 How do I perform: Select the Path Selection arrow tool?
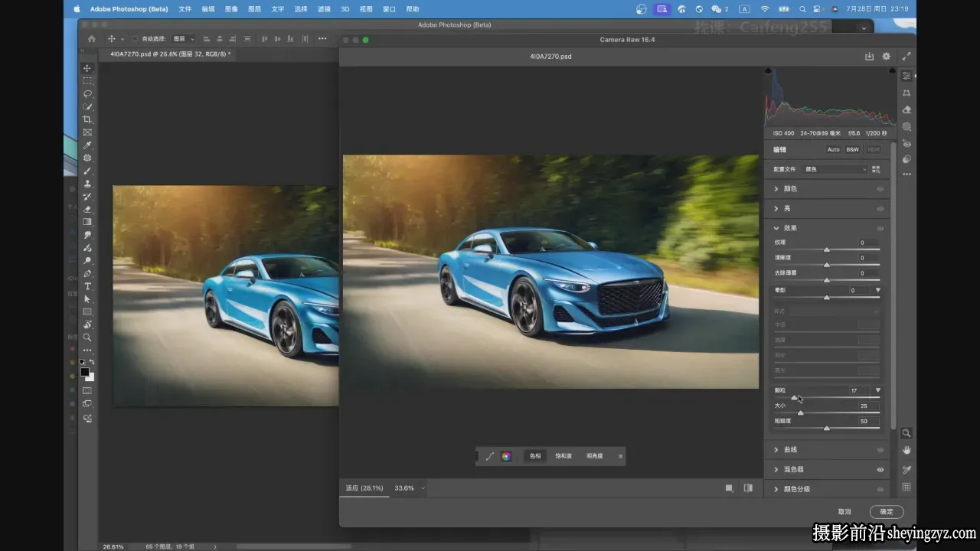coord(87,299)
